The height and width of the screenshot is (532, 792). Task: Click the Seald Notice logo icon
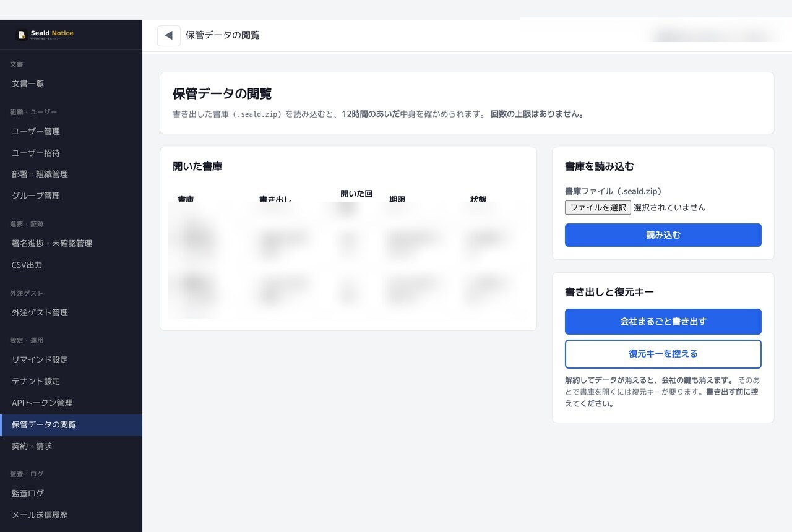(x=22, y=35)
